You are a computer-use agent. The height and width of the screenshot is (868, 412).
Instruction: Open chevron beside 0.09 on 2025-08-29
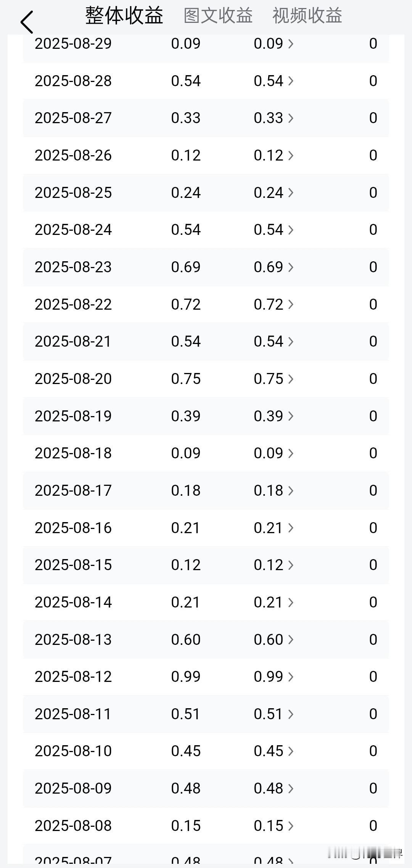point(291,44)
